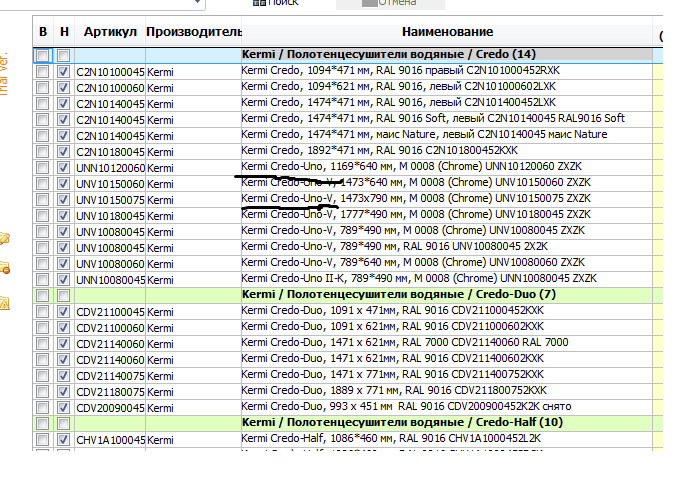Viewport: 687px width, 479px height.
Task: Tick Н checkbox of the Credo (14) group row
Action: (x=63, y=55)
